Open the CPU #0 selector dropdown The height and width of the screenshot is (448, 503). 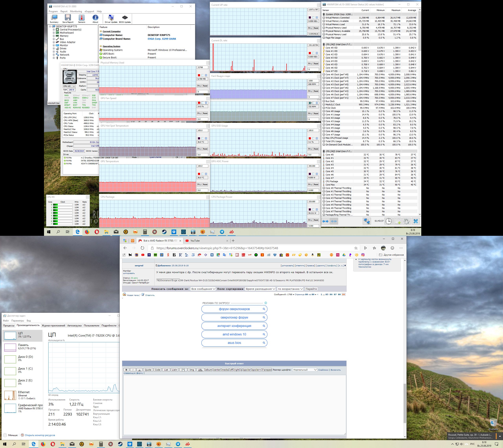[x=69, y=86]
